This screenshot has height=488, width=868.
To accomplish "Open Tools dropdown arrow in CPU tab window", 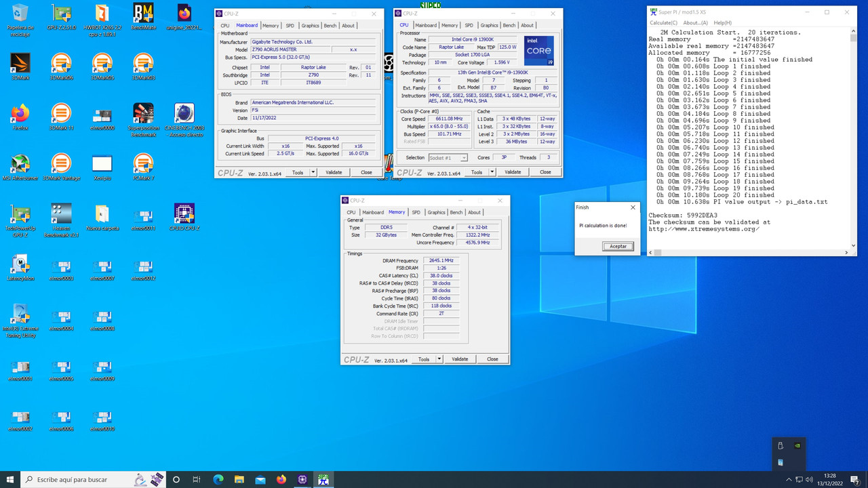I will tap(492, 172).
